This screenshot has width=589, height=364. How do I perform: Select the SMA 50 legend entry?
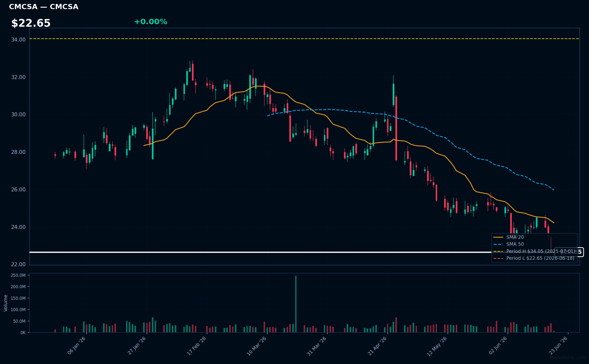coord(509,244)
